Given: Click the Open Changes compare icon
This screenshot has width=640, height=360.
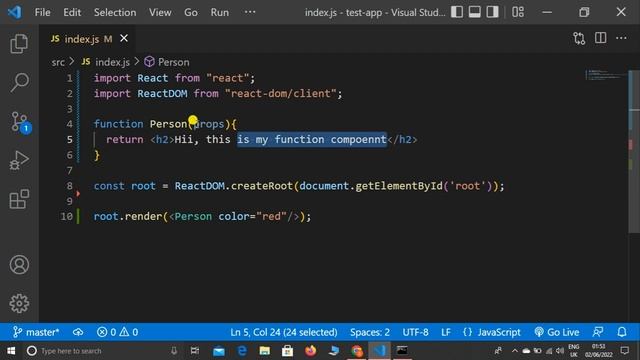Looking at the screenshot, I should (579, 38).
